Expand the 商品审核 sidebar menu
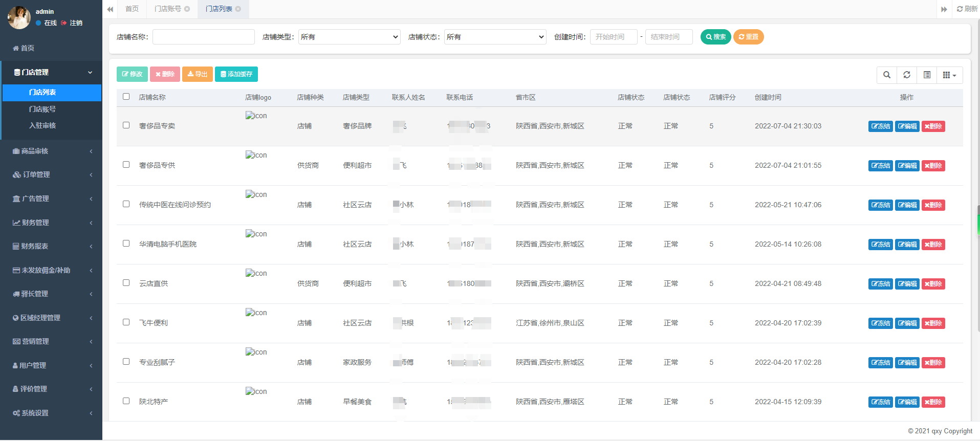Screen dimensions: 980x441 click(51, 151)
